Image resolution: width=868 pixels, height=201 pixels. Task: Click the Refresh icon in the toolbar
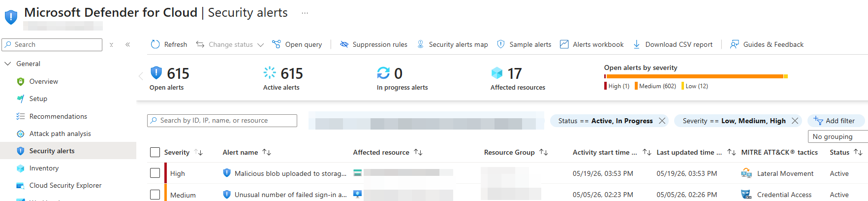(x=155, y=44)
